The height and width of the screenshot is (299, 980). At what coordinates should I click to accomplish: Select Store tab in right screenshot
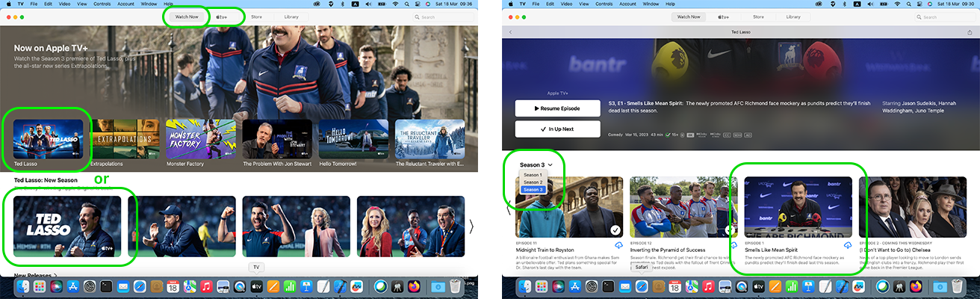tap(758, 16)
